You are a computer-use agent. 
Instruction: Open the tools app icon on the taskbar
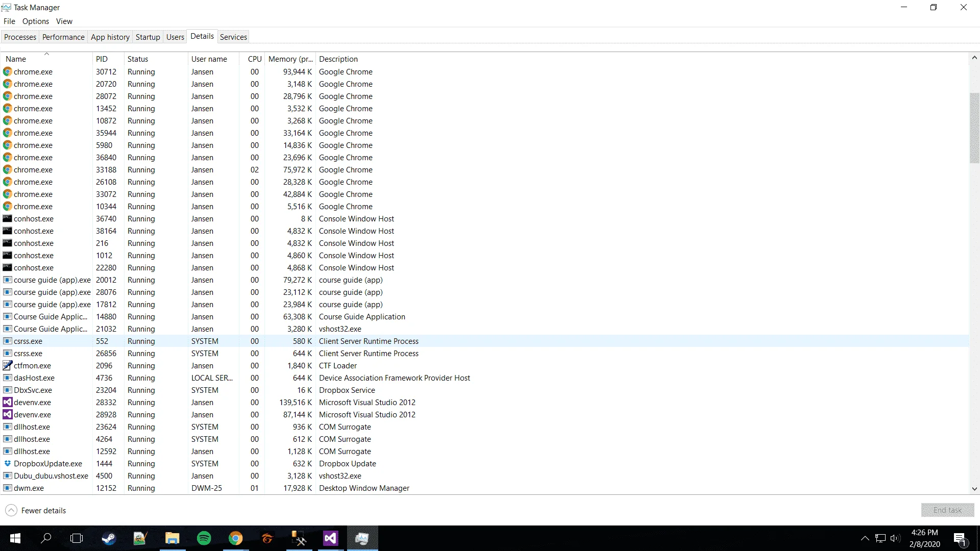[299, 538]
